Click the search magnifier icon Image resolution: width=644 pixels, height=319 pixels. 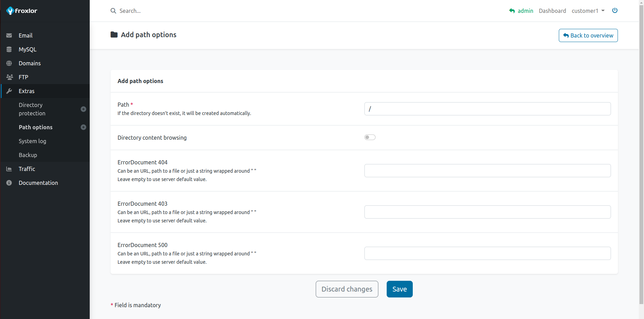tap(113, 11)
